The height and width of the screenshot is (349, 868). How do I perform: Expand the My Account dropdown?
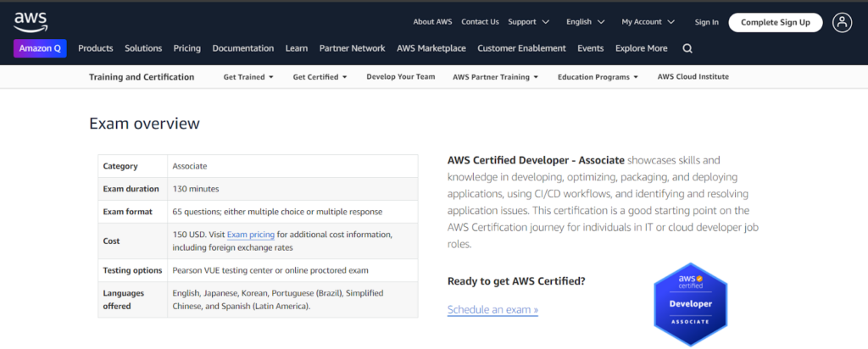point(648,22)
